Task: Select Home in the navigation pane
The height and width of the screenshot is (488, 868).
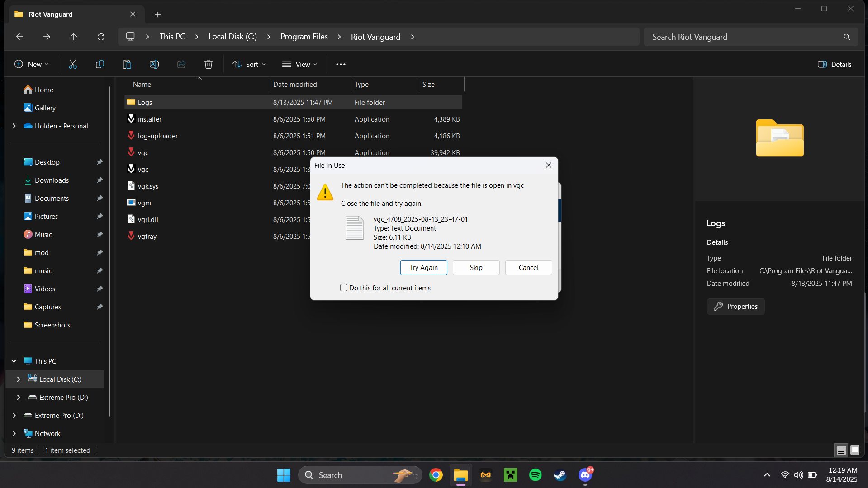Action: (44, 90)
